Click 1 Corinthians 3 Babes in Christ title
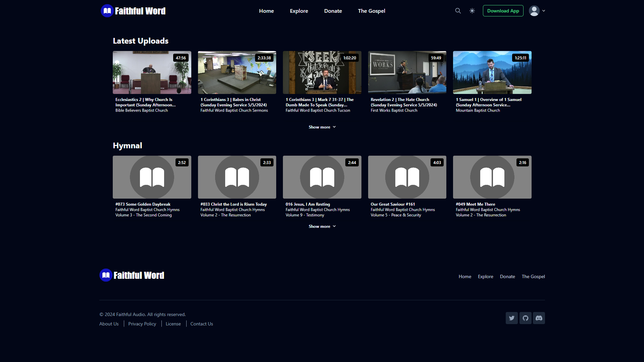Image resolution: width=644 pixels, height=362 pixels. pos(234,102)
